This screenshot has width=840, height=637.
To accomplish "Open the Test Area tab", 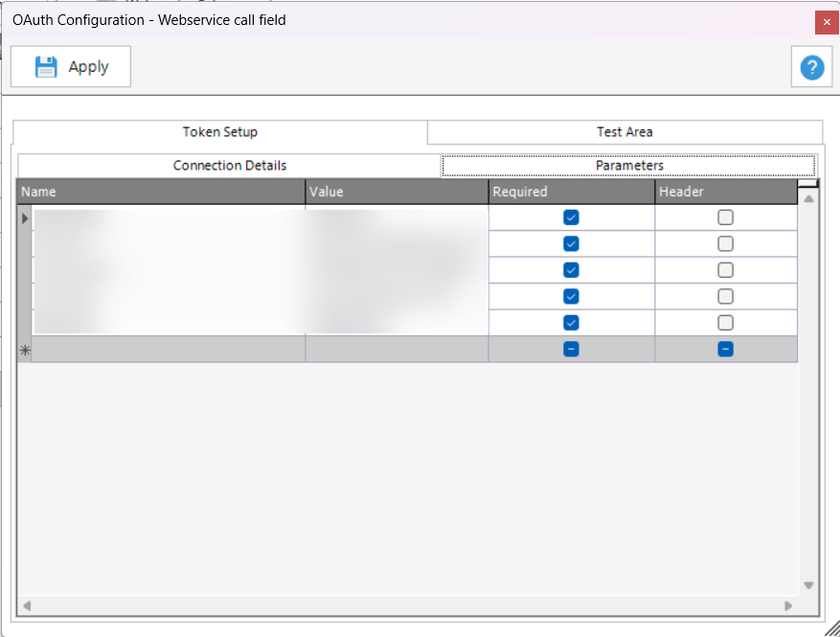I will click(x=624, y=132).
